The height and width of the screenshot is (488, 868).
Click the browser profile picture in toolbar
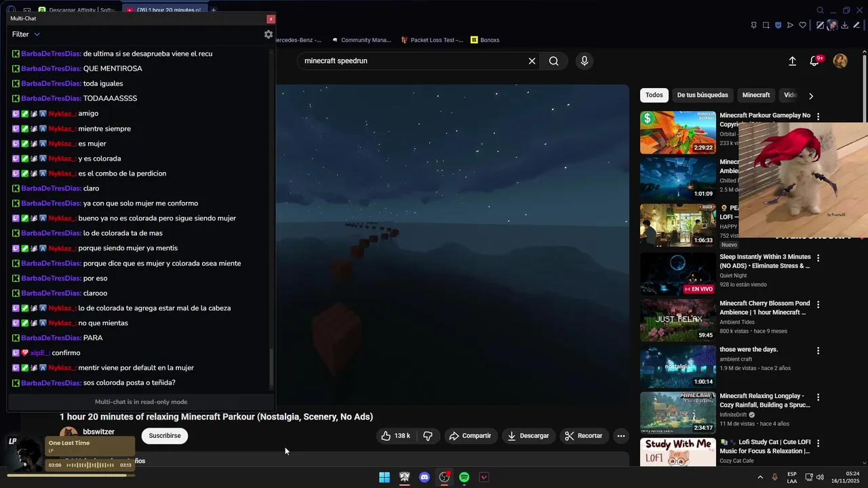point(832,25)
